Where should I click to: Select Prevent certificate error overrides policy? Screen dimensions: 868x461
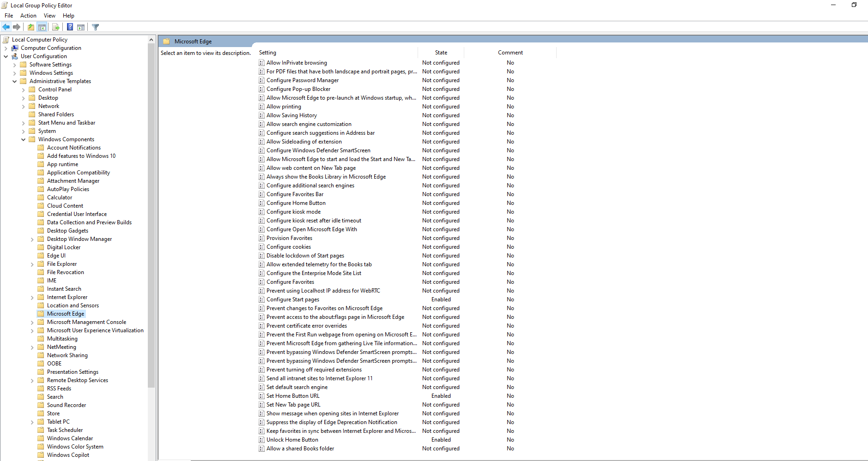(307, 326)
